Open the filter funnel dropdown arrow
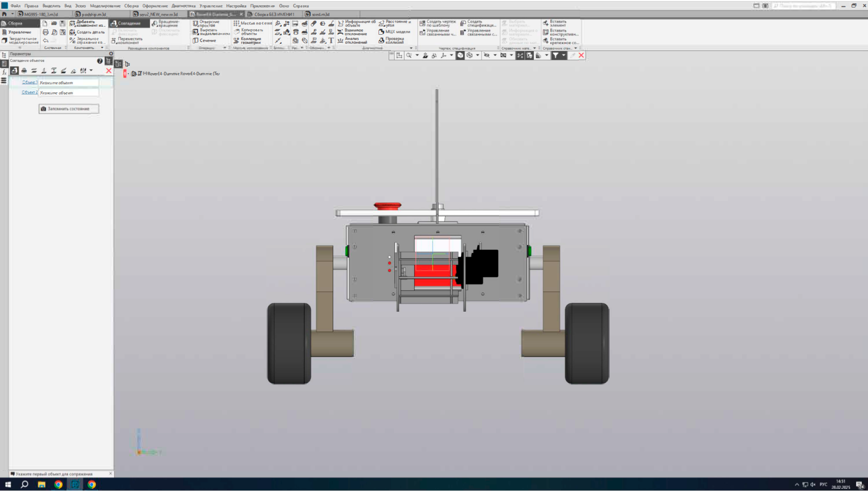 (564, 56)
